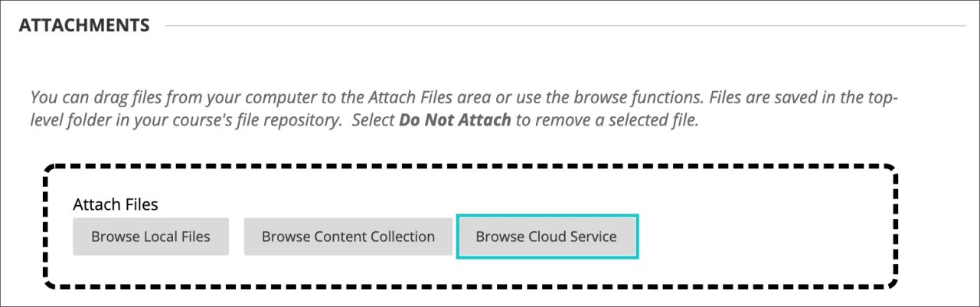Viewport: 980px width, 307px height.
Task: Click the ATTACHMENTS section heading
Action: [84, 25]
